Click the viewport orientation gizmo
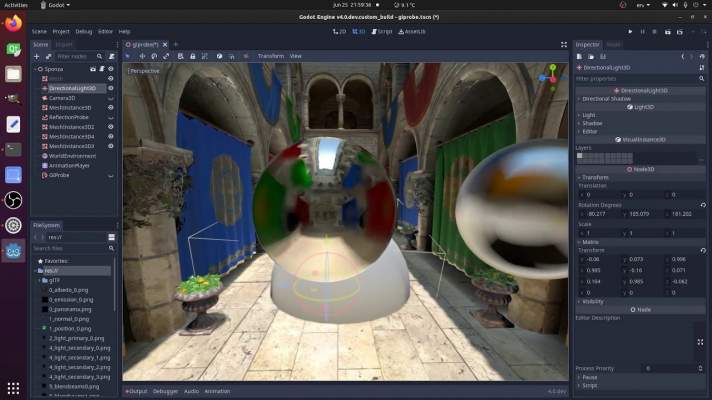 [553, 78]
